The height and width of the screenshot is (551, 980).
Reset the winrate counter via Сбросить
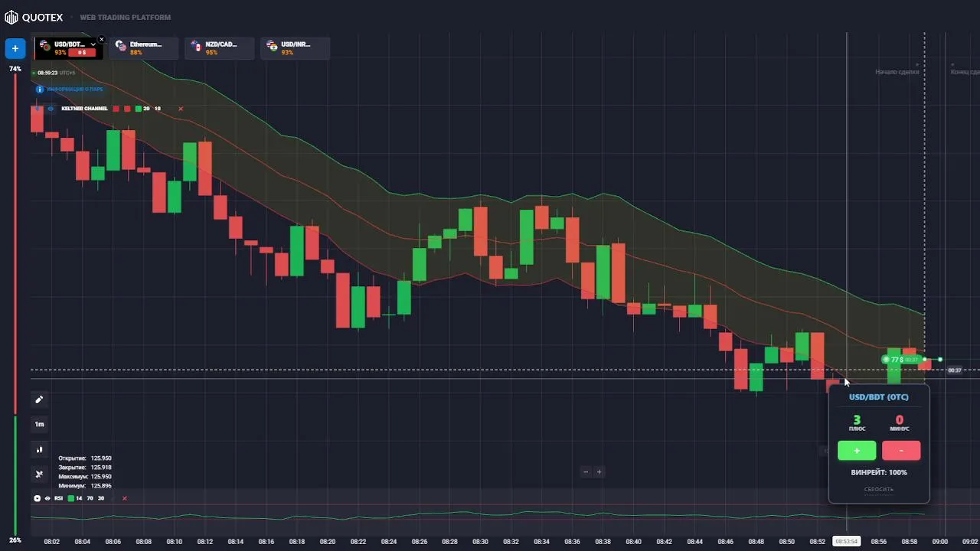878,489
